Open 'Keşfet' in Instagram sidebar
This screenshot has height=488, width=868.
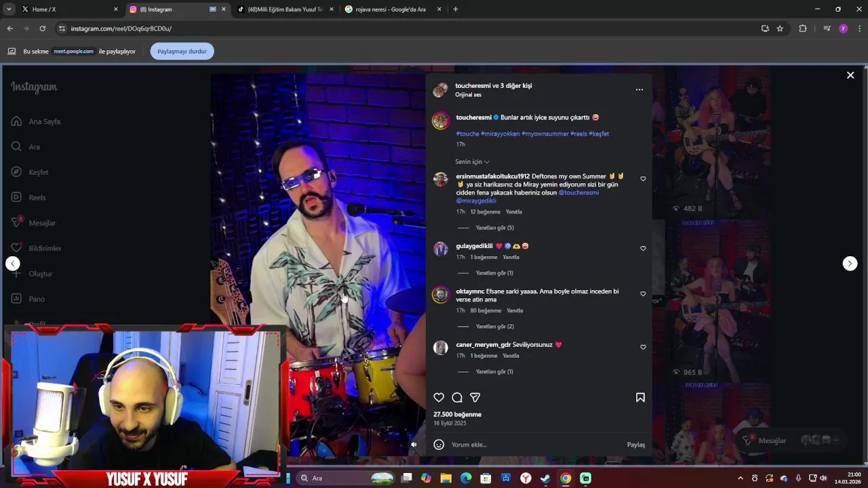[x=30, y=172]
